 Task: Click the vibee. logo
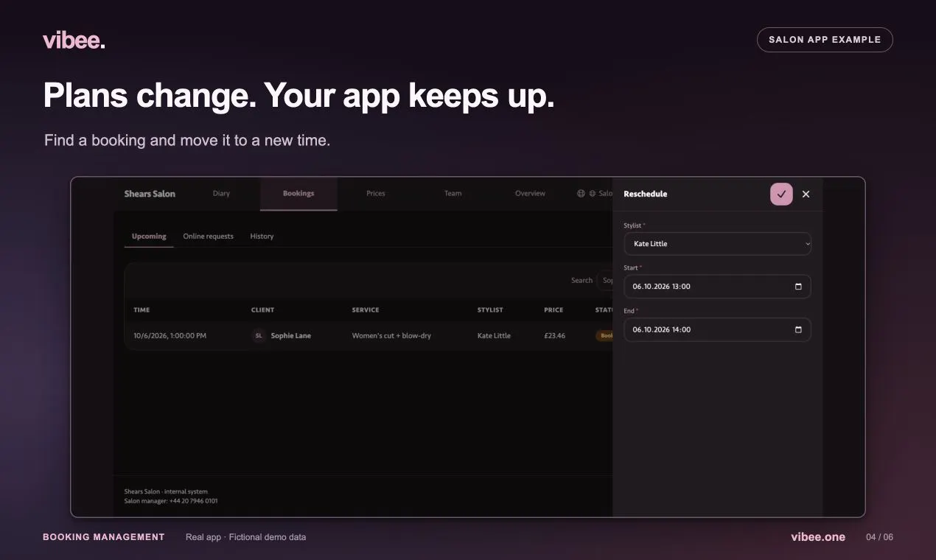pos(74,41)
